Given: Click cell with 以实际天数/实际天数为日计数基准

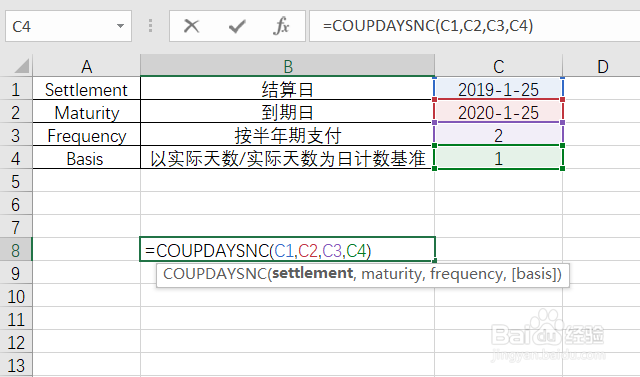Looking at the screenshot, I should (x=287, y=158).
